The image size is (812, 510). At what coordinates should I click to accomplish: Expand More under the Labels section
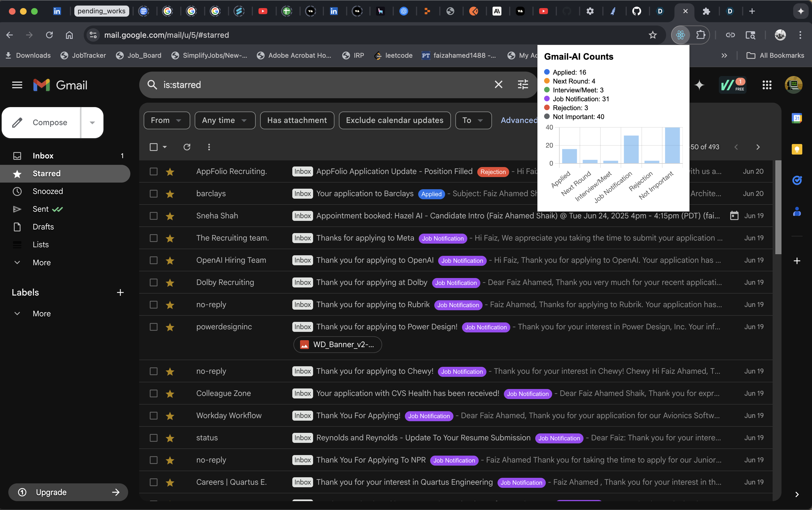coord(41,314)
